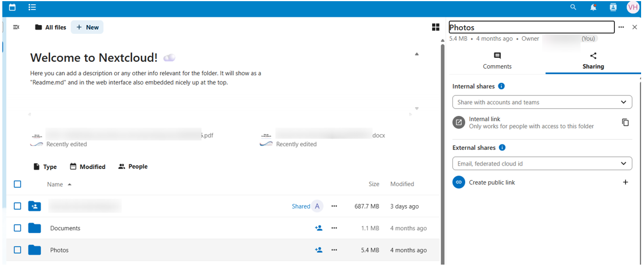Open the notifications bell
The height and width of the screenshot is (278, 644).
[593, 7]
